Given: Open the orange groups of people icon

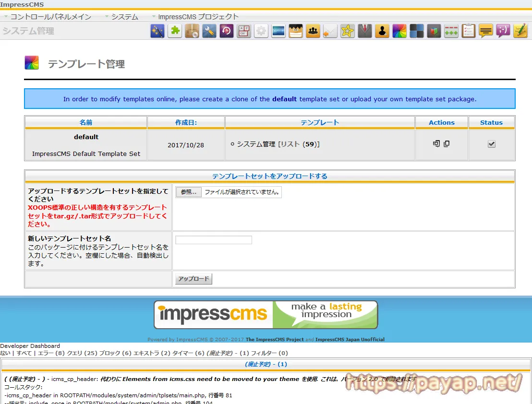Looking at the screenshot, I should [x=313, y=31].
